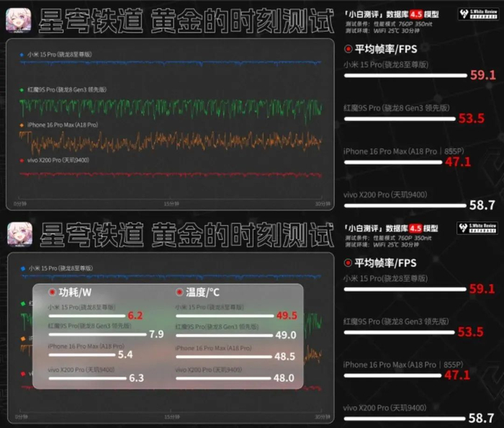
Task: Click the green legend dot for 红魔9S Pro in first chart
Action: tap(22, 90)
